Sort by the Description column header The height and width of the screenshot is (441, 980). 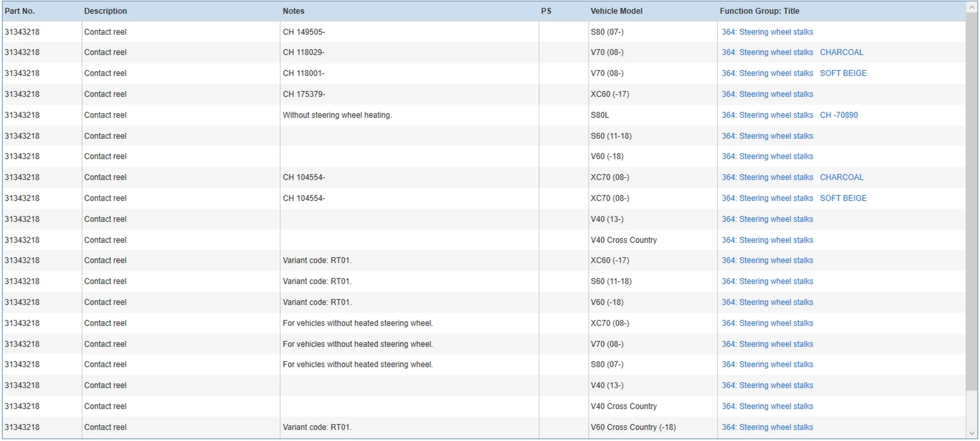coord(105,11)
